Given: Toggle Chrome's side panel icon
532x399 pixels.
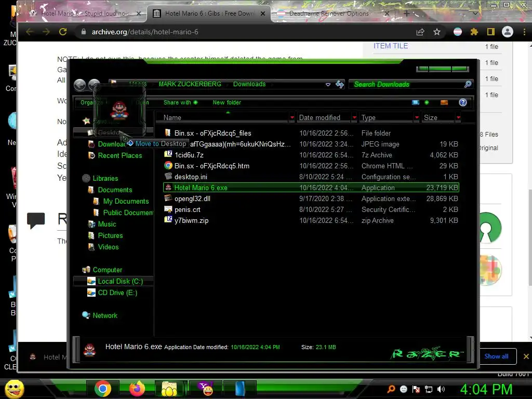Looking at the screenshot, I should click(x=490, y=32).
